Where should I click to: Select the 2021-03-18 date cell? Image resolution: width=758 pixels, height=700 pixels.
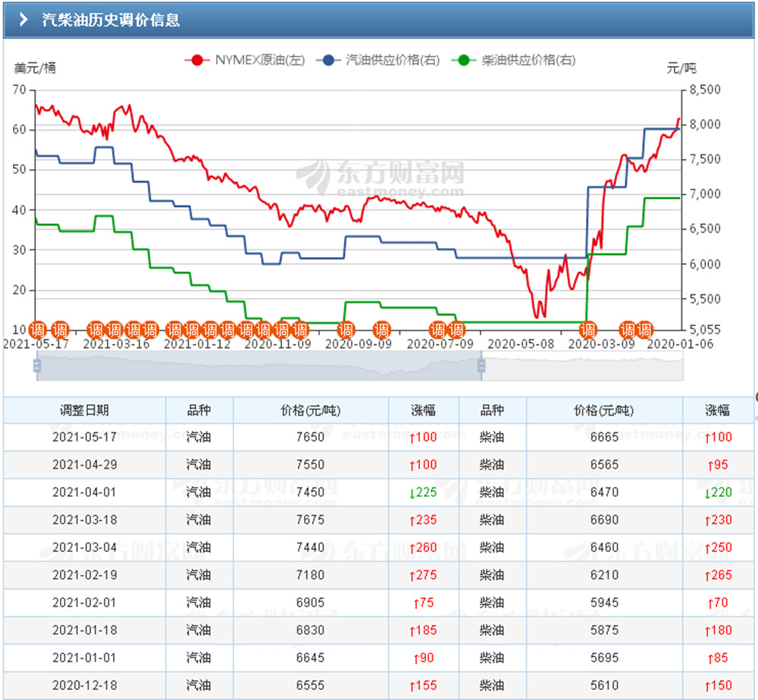tap(84, 520)
